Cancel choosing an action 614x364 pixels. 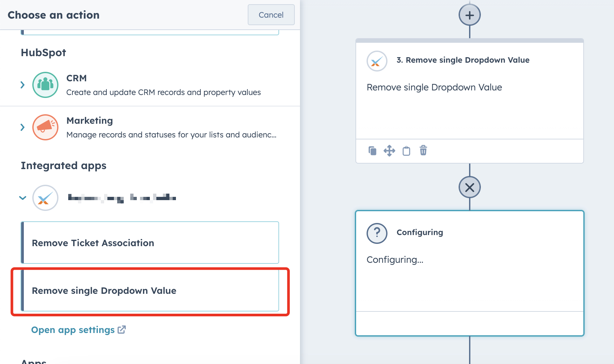pyautogui.click(x=271, y=15)
